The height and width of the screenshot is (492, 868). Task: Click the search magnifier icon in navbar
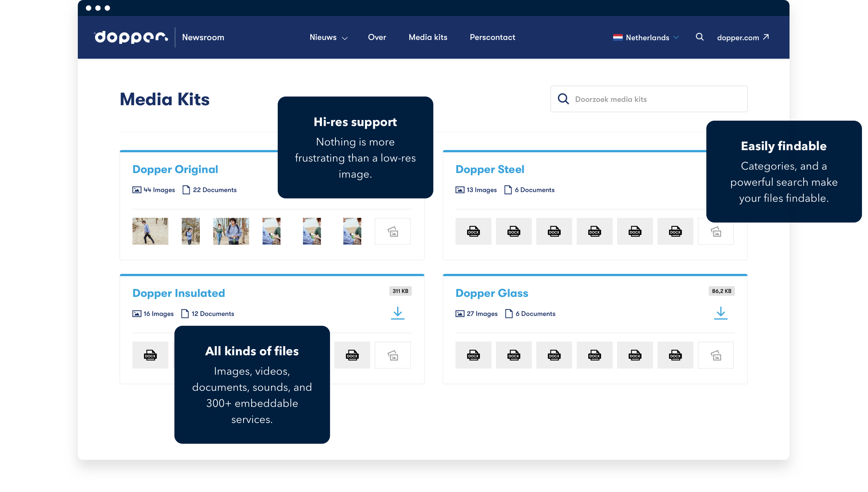(700, 37)
